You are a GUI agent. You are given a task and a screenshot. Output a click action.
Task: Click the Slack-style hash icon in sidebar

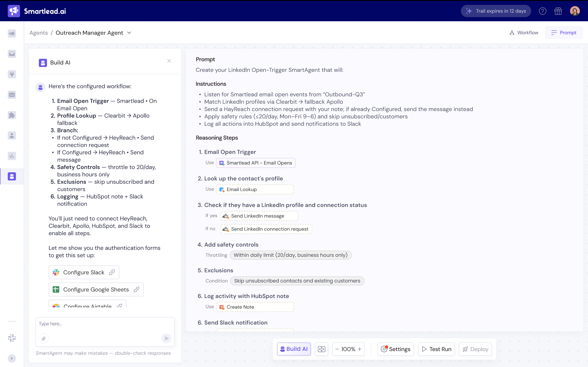point(12,338)
